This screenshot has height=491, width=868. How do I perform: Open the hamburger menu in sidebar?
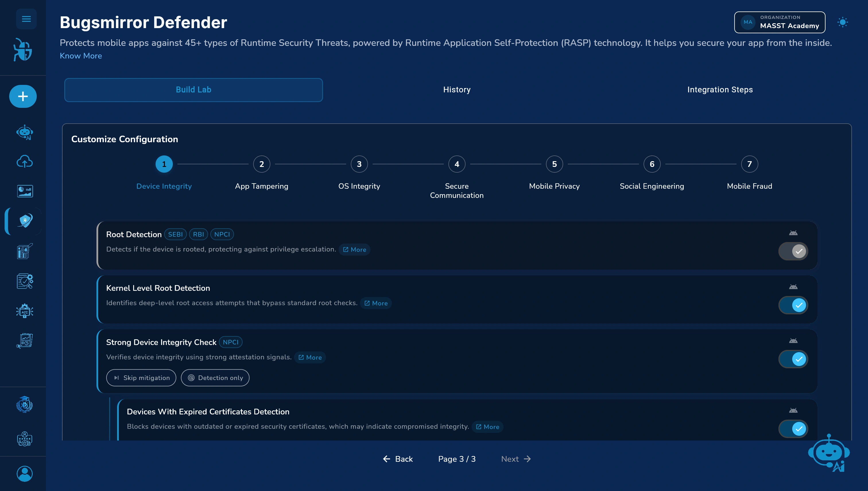(x=26, y=19)
